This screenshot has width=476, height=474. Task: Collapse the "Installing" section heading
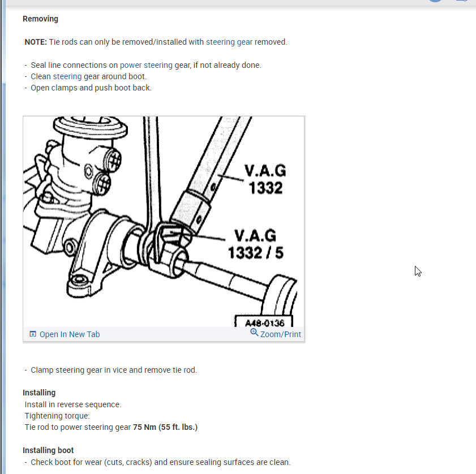39,392
